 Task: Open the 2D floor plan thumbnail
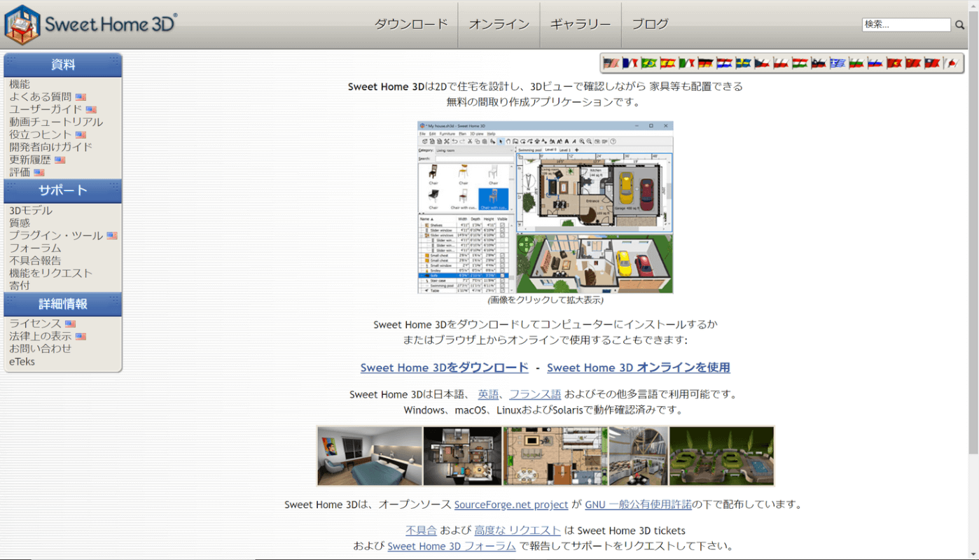[x=555, y=456]
